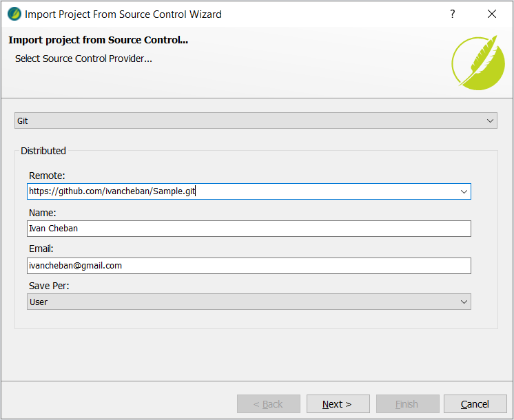Click 'Select Source Control Provider...' subtitle text
Screen dimensions: 514x420
click(83, 59)
